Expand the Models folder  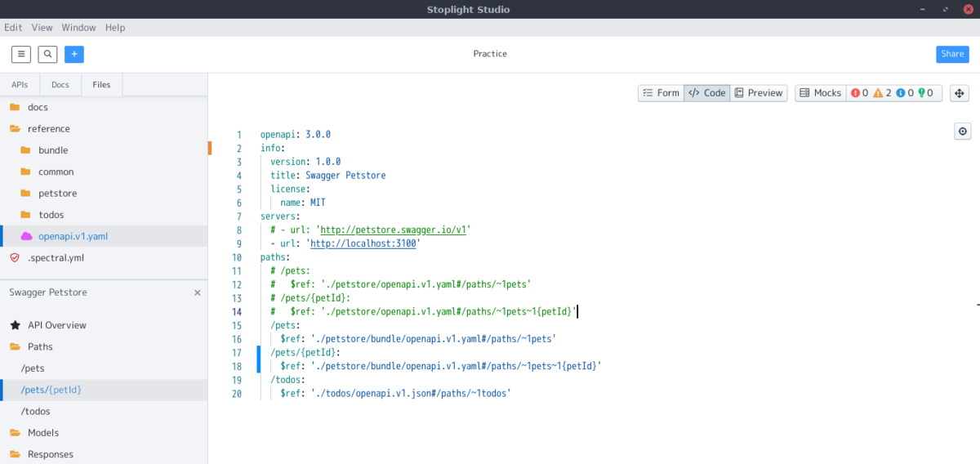(104, 433)
